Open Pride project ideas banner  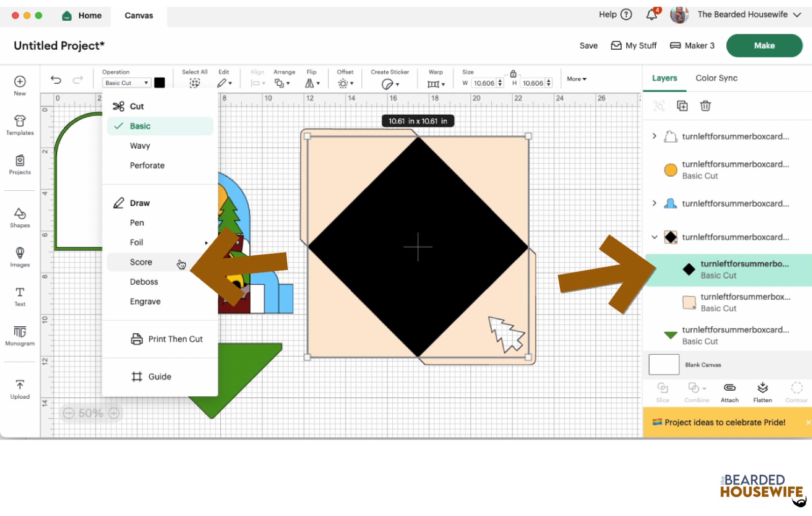pos(725,422)
